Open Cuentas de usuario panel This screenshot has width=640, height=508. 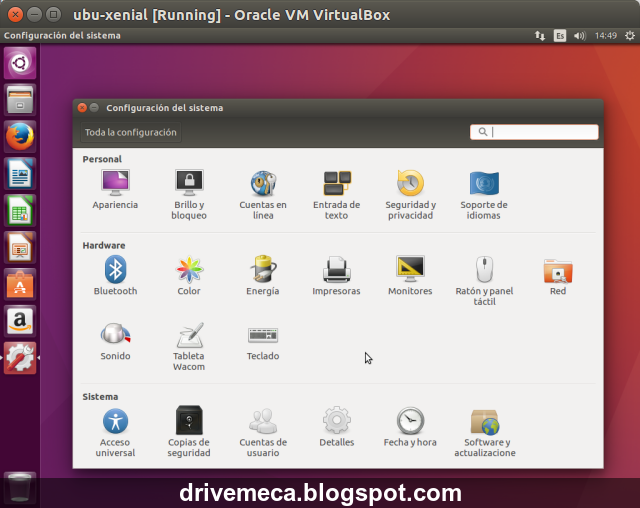pyautogui.click(x=263, y=432)
